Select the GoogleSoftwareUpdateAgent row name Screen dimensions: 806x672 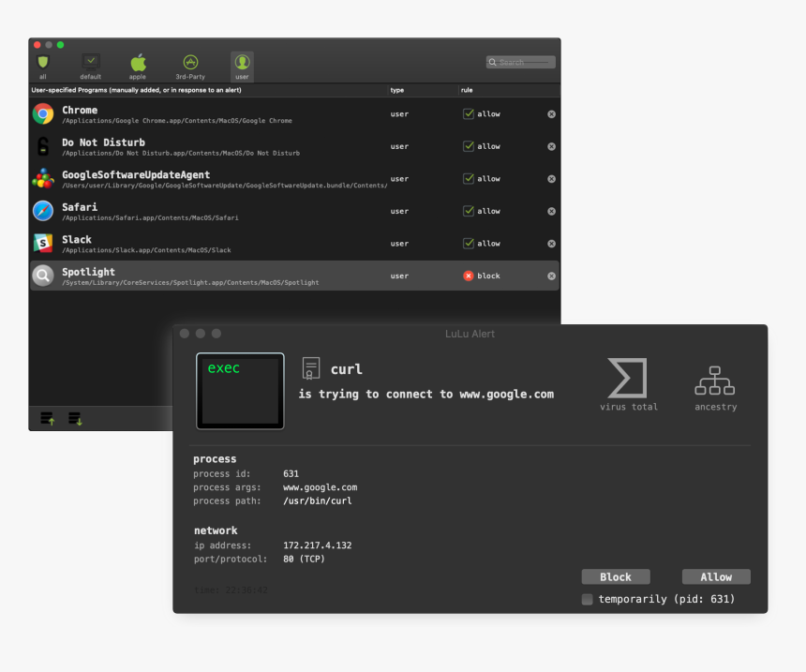(x=136, y=175)
